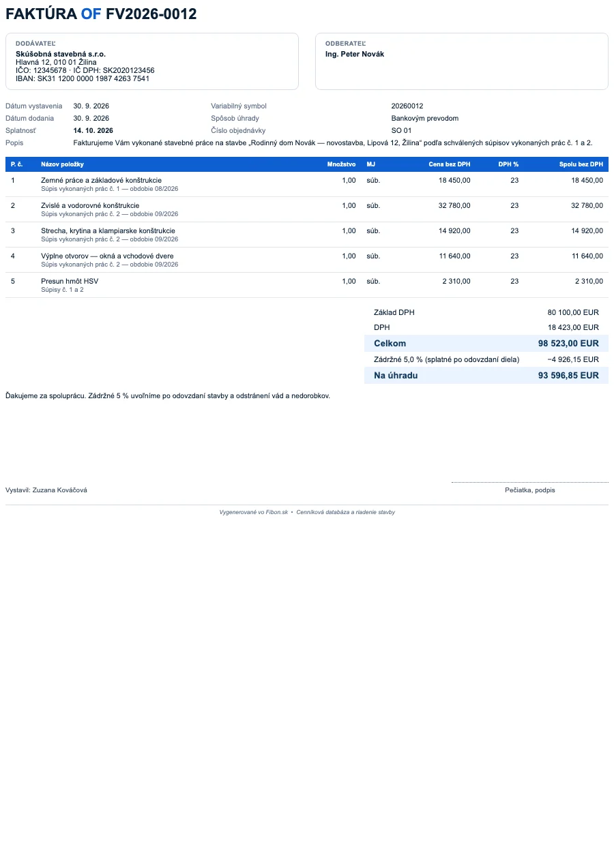Click the retention amount "−4 926,15 EUR"
Image resolution: width=614 pixels, height=868 pixels.
click(x=573, y=359)
